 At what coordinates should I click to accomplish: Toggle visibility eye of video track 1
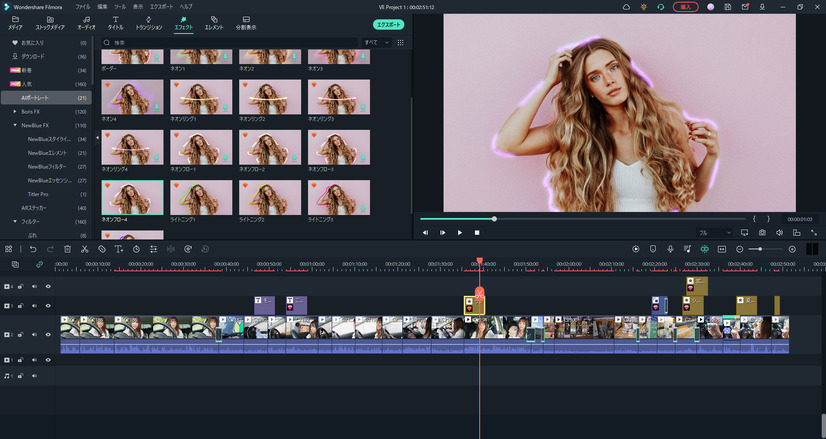48,360
